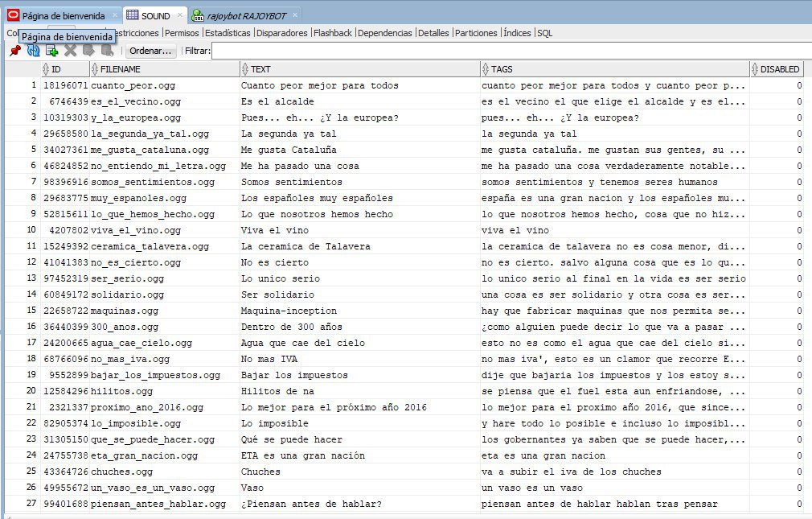Click the TAGS column header
Image resolution: width=812 pixels, height=519 pixels.
coord(615,69)
